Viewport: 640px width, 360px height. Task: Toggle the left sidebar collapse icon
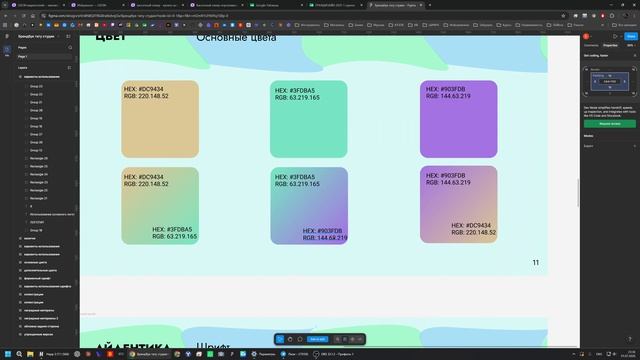(68, 36)
